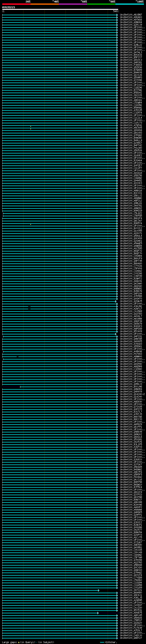Select subject label UniRef100_Q16GE2

click(x=131, y=156)
